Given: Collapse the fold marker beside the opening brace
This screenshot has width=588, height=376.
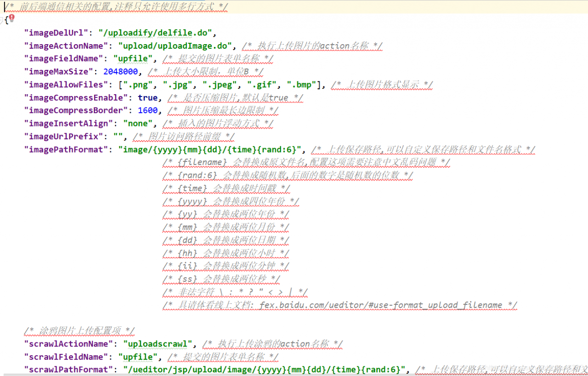Looking at the screenshot, I should tap(2, 20).
